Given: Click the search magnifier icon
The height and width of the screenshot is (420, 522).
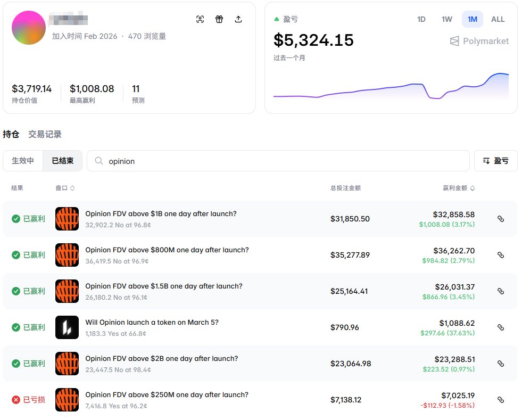Looking at the screenshot, I should (99, 161).
